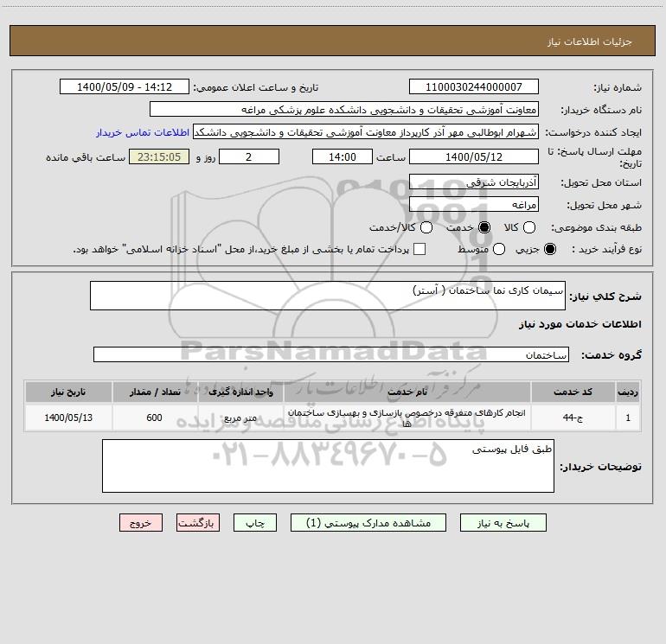Image resolution: width=666 pixels, height=644 pixels.
Task: Click the announcement date field 1400/05/09 - 14:12
Action: (x=125, y=86)
